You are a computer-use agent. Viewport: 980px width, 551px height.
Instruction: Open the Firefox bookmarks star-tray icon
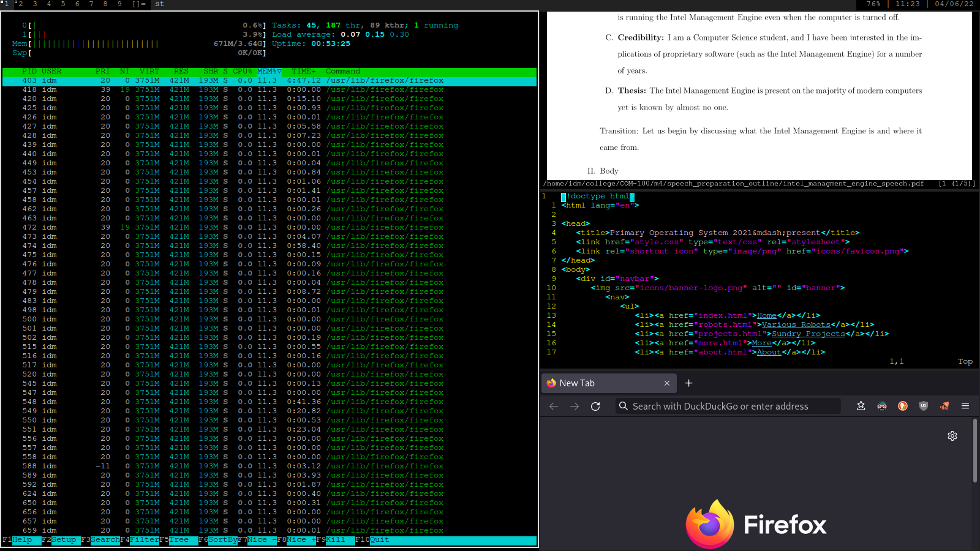coord(861,406)
